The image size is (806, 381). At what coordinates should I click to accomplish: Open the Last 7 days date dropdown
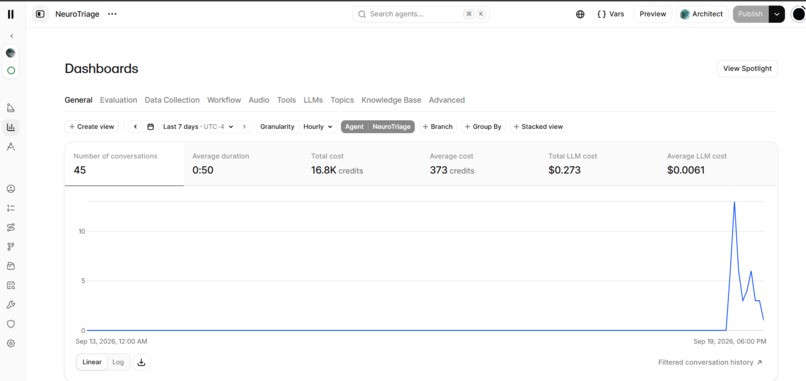click(x=198, y=126)
